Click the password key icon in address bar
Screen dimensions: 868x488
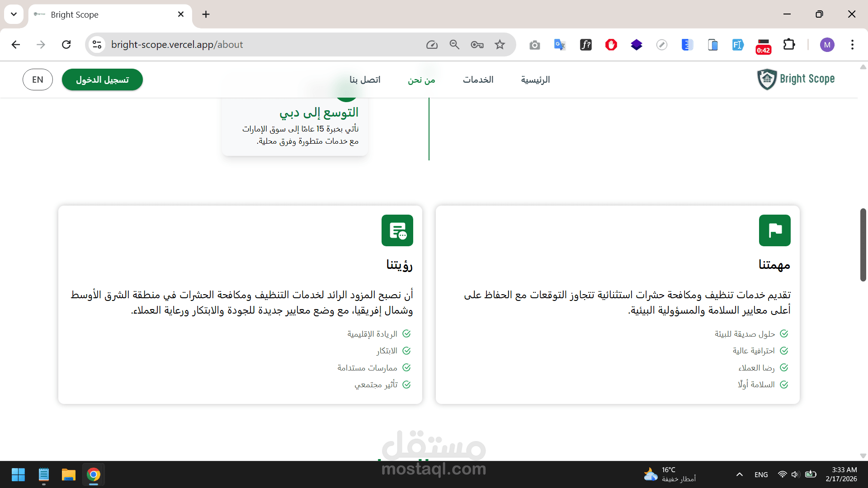coord(477,45)
